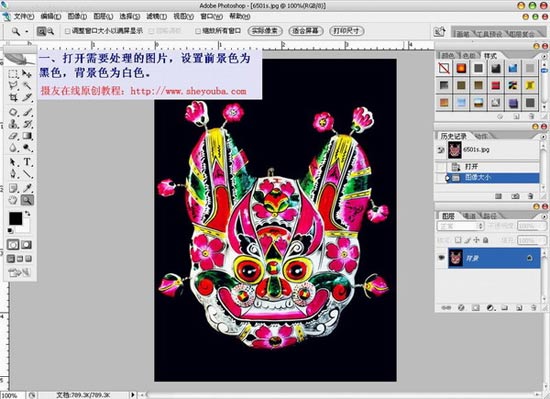This screenshot has height=399, width=550.
Task: Open 滤镜(T) menu
Action: point(156,16)
